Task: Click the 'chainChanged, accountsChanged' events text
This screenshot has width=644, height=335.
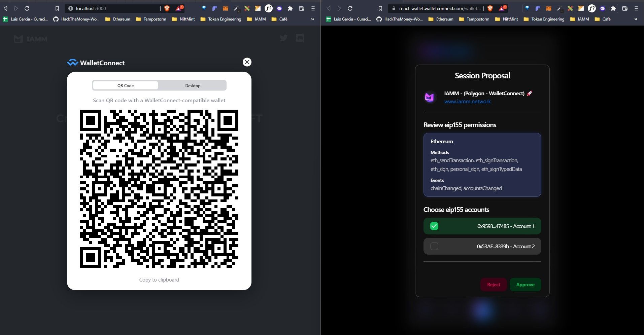Action: [x=466, y=188]
